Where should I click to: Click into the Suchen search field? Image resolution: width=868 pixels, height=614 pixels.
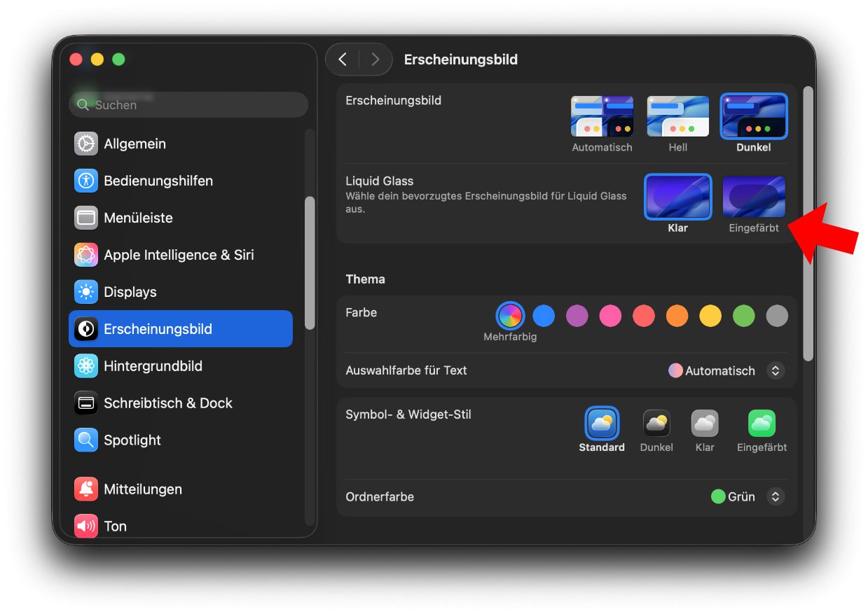click(196, 105)
